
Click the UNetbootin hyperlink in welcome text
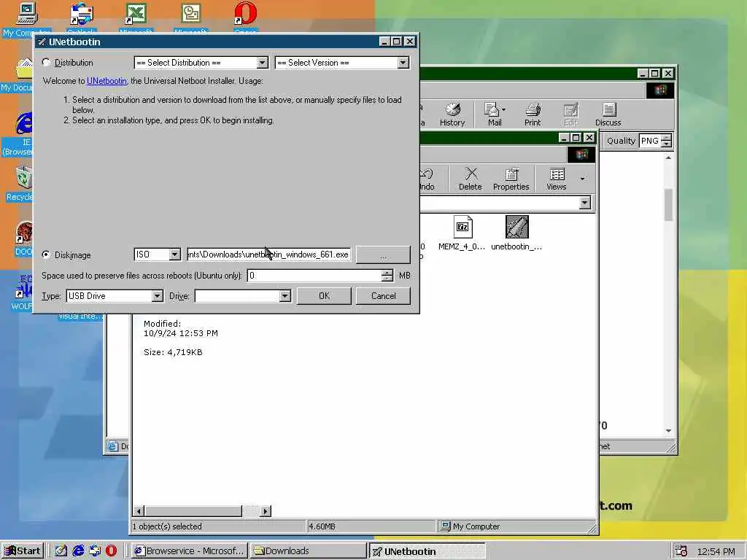tap(107, 81)
